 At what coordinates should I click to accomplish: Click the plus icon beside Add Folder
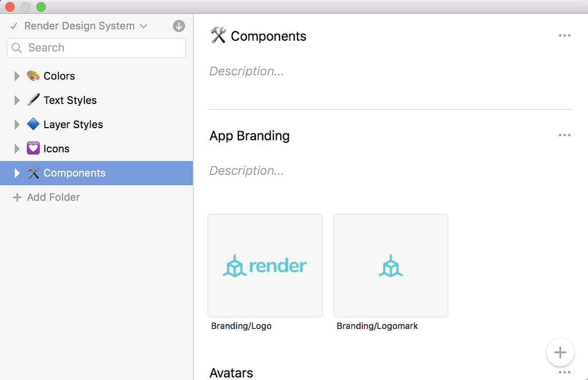click(17, 198)
